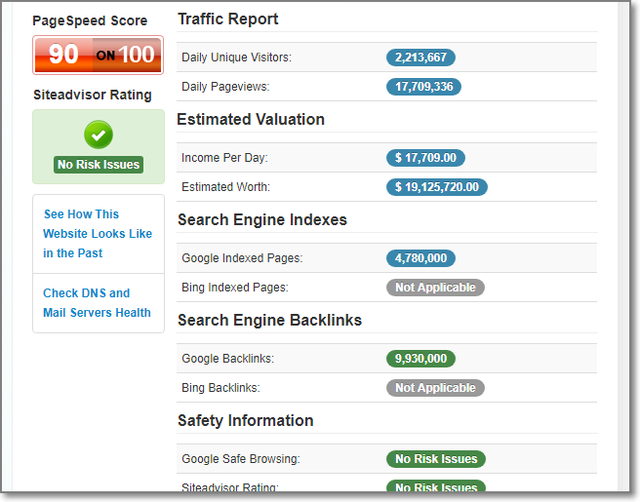Image resolution: width=640 pixels, height=502 pixels.
Task: Click the Estimated Valuation heading
Action: [251, 119]
